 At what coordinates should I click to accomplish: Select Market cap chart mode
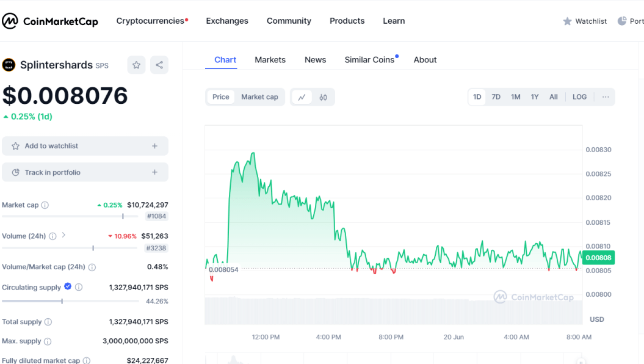259,97
